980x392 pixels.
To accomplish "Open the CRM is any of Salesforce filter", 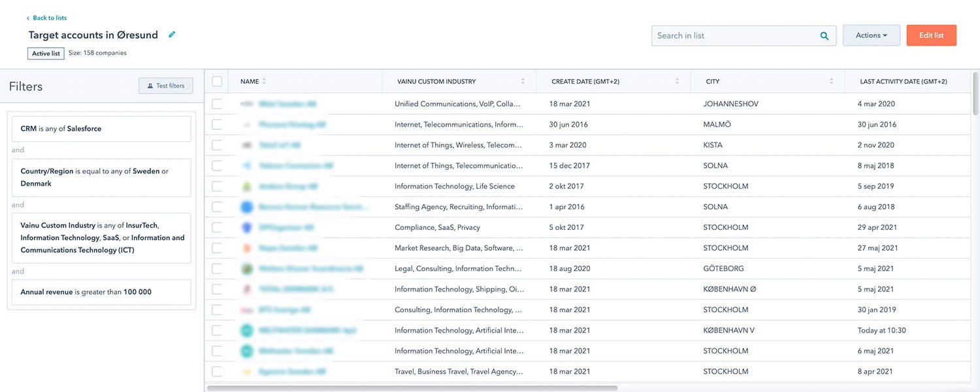I will point(101,129).
